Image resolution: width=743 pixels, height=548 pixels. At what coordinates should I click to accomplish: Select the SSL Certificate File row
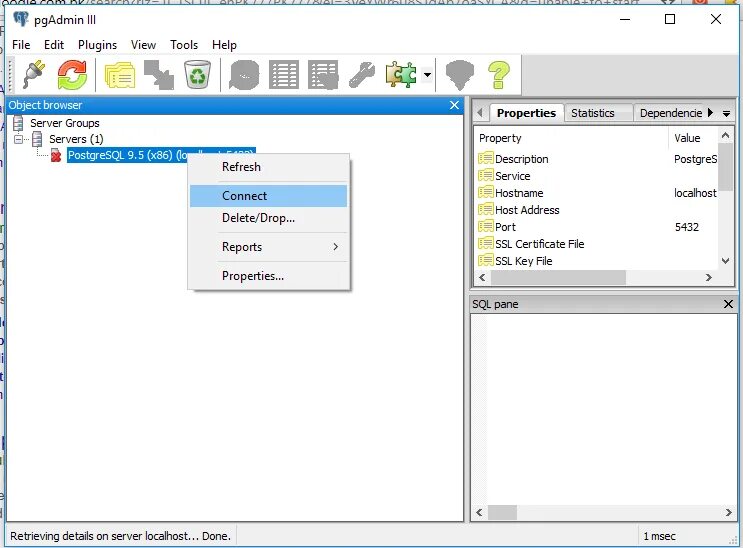click(x=597, y=244)
